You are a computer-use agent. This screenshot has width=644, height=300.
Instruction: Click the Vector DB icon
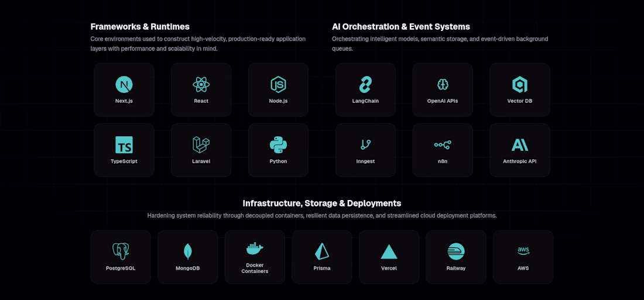point(520,85)
